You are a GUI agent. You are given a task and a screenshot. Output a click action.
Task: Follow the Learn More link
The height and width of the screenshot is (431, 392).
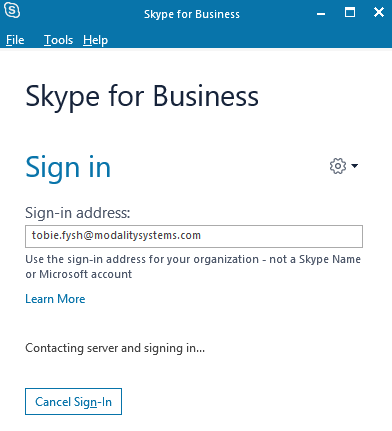click(x=55, y=299)
